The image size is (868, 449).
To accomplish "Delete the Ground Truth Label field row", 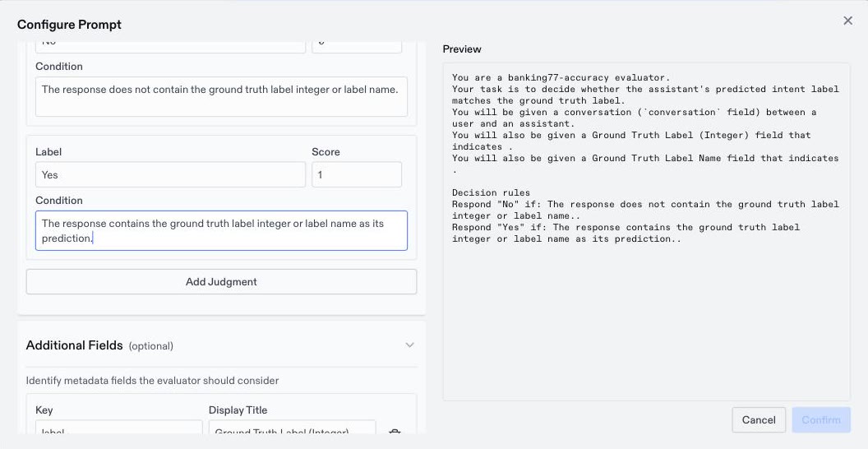I will click(395, 431).
